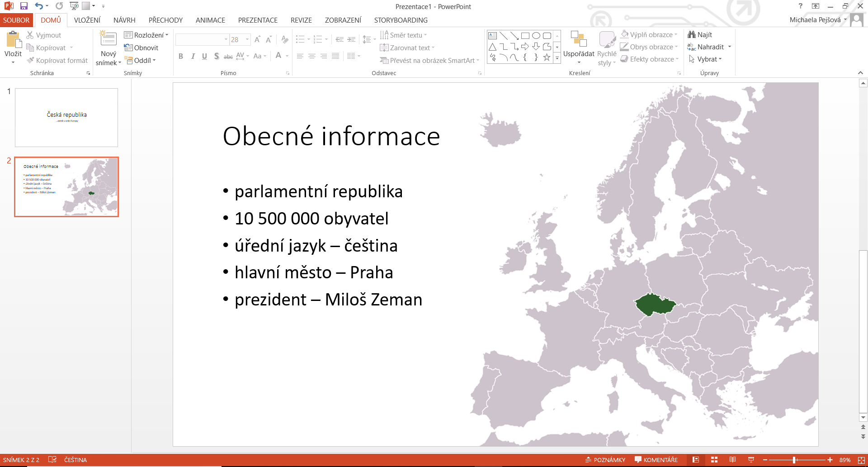
Task: Open the font size dropdown
Action: tap(247, 40)
